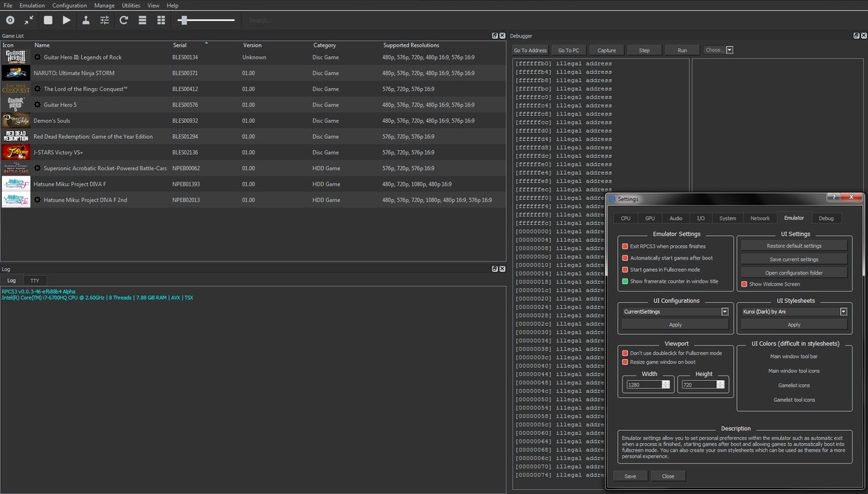The image size is (868, 494).
Task: Float the Game List panel
Action: (494, 35)
